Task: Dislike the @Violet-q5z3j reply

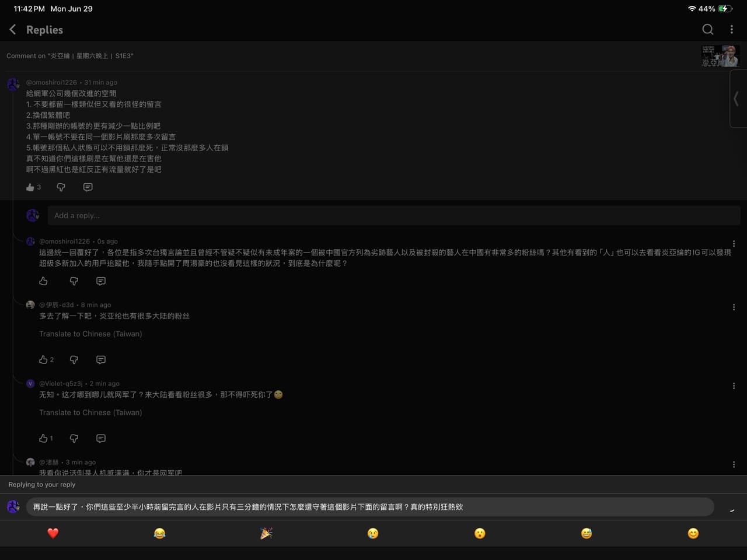Action: coord(74,439)
